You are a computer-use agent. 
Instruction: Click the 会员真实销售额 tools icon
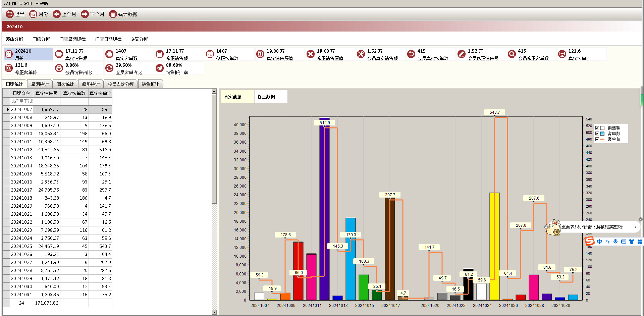(x=361, y=54)
